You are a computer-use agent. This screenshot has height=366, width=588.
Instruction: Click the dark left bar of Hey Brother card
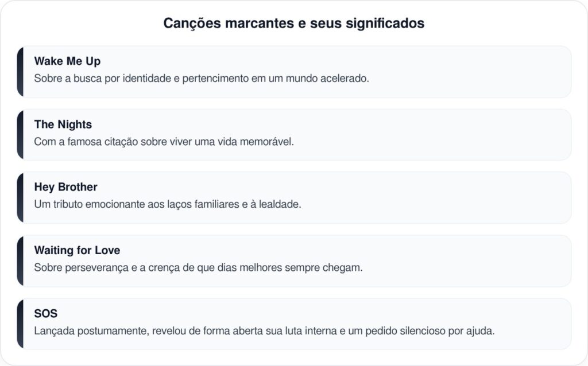coord(20,197)
